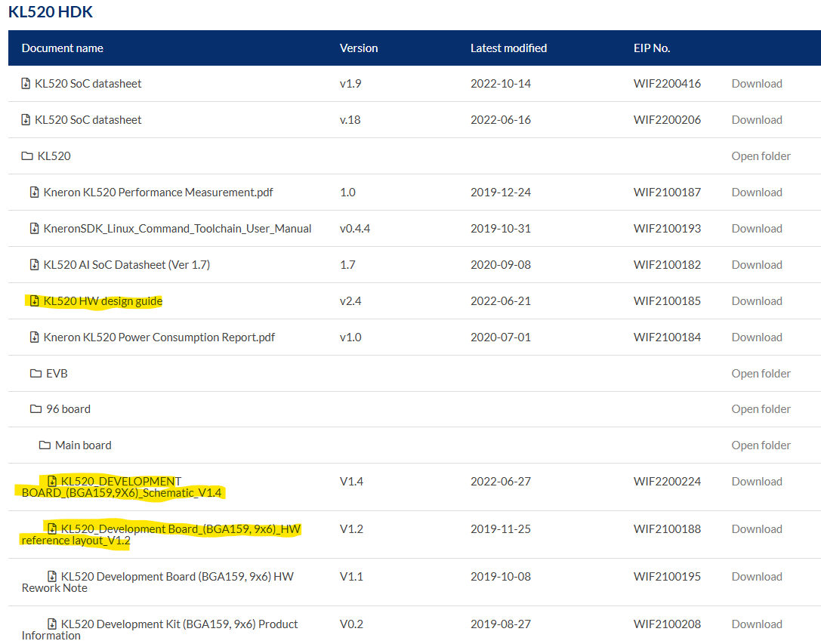Click EIP number WIF2200206

pyautogui.click(x=667, y=119)
